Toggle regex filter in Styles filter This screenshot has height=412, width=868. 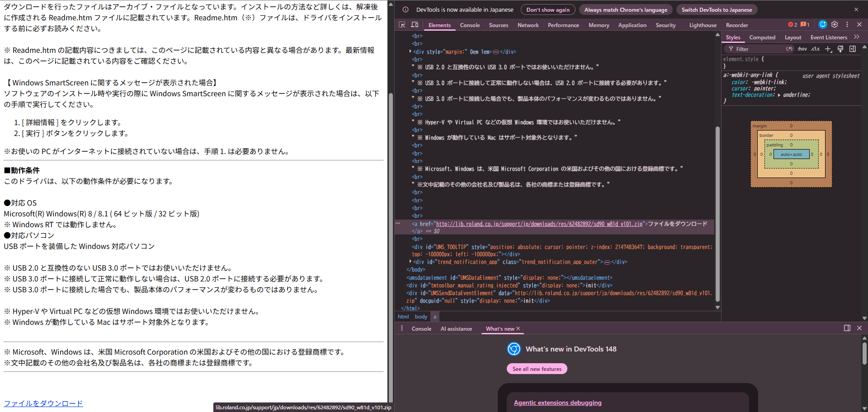pyautogui.click(x=789, y=49)
